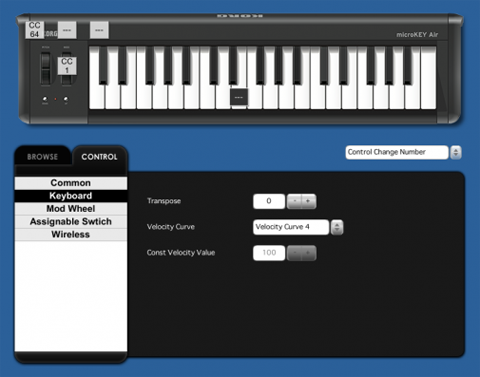Select Common in the control list
This screenshot has width=480, height=377.
click(x=71, y=183)
